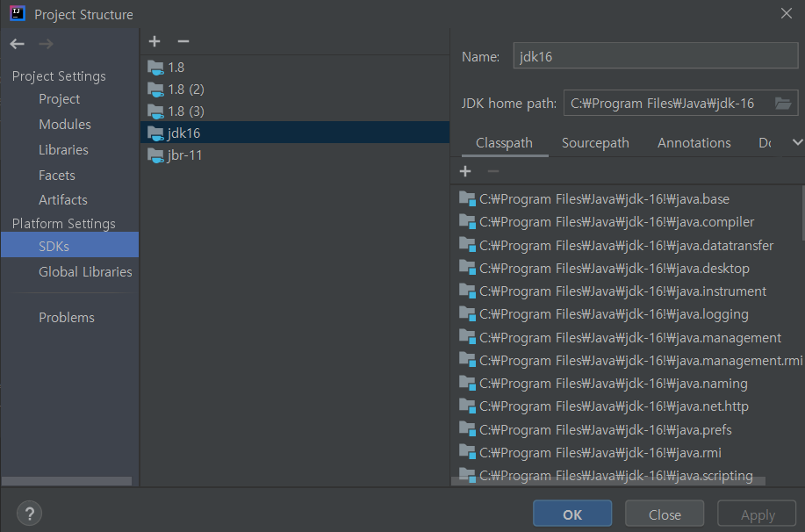Switch to the Classpath tab

pos(504,143)
